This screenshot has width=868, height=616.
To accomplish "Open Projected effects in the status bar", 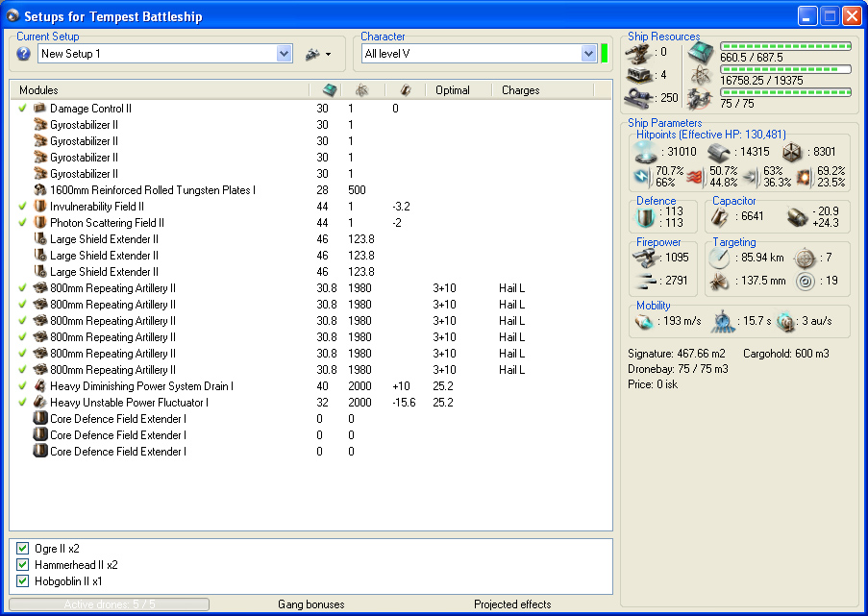I will [x=512, y=604].
